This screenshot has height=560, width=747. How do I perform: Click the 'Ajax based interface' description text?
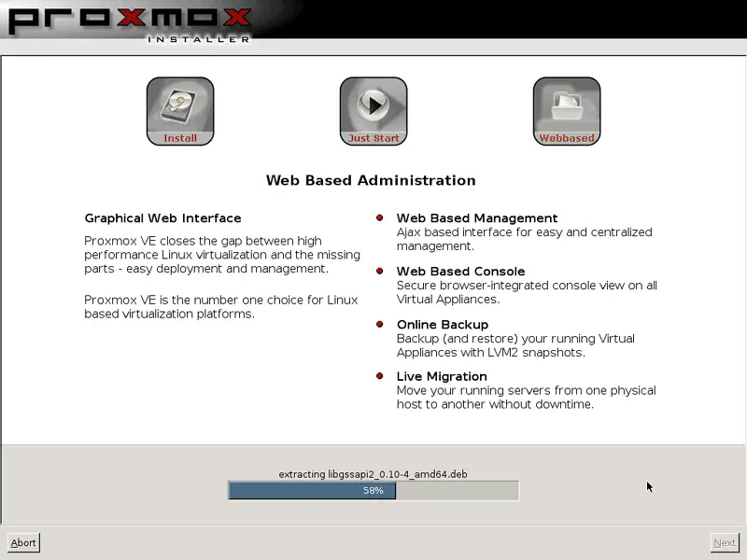click(x=525, y=239)
